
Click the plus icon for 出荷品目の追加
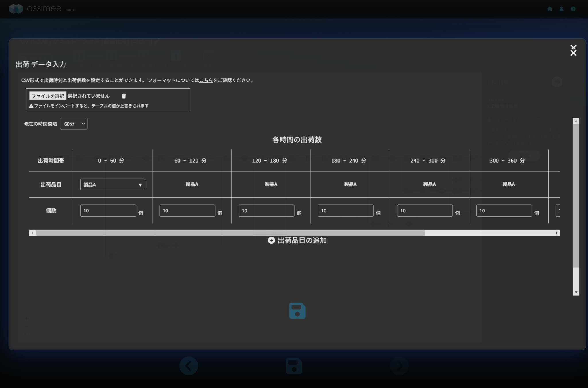pyautogui.click(x=271, y=240)
